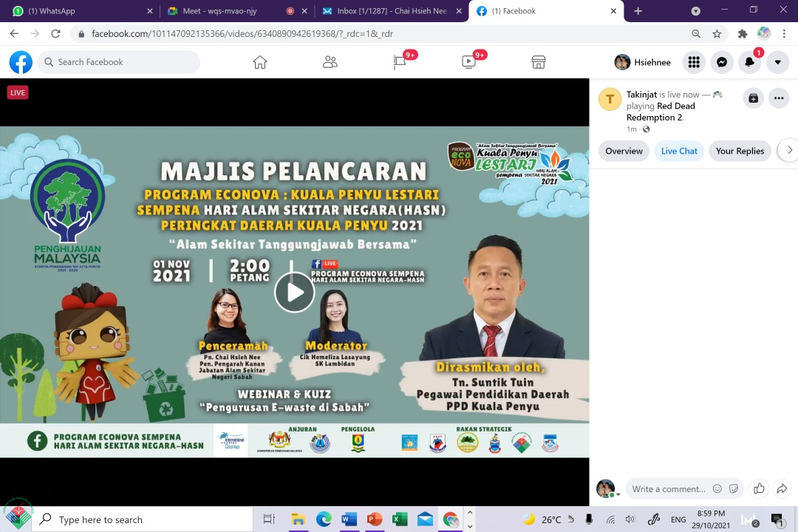The height and width of the screenshot is (532, 798).
Task: Bookmark this page with star
Action: click(717, 33)
